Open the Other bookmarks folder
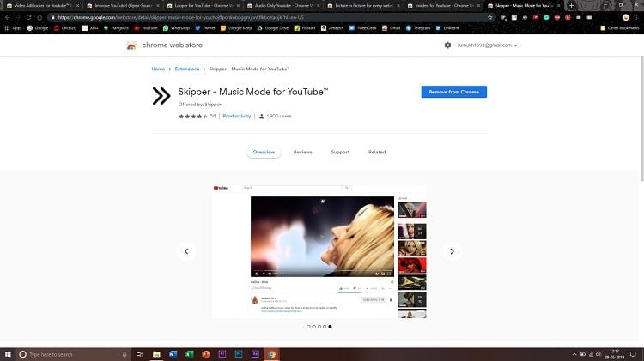The image size is (644, 361). coord(619,28)
